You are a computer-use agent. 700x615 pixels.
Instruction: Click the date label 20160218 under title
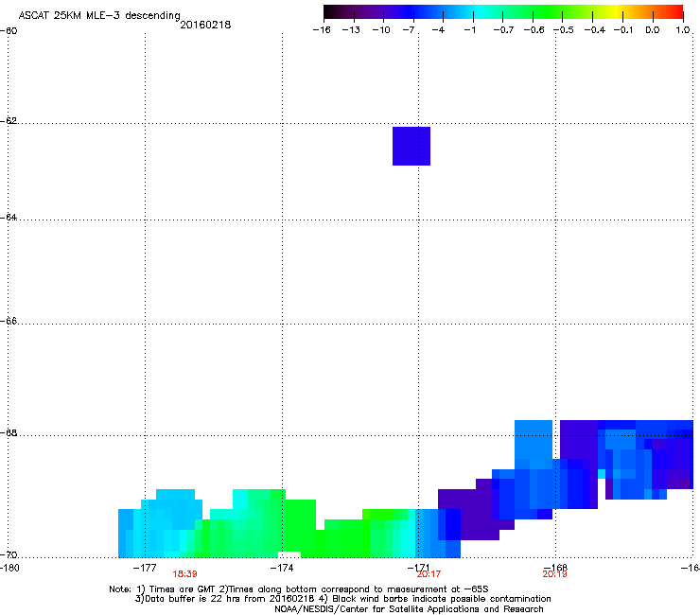[x=205, y=25]
